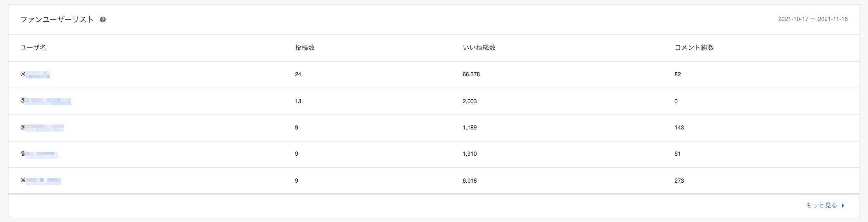Click the コメント総数 column header
868x222 pixels.
pyautogui.click(x=694, y=48)
